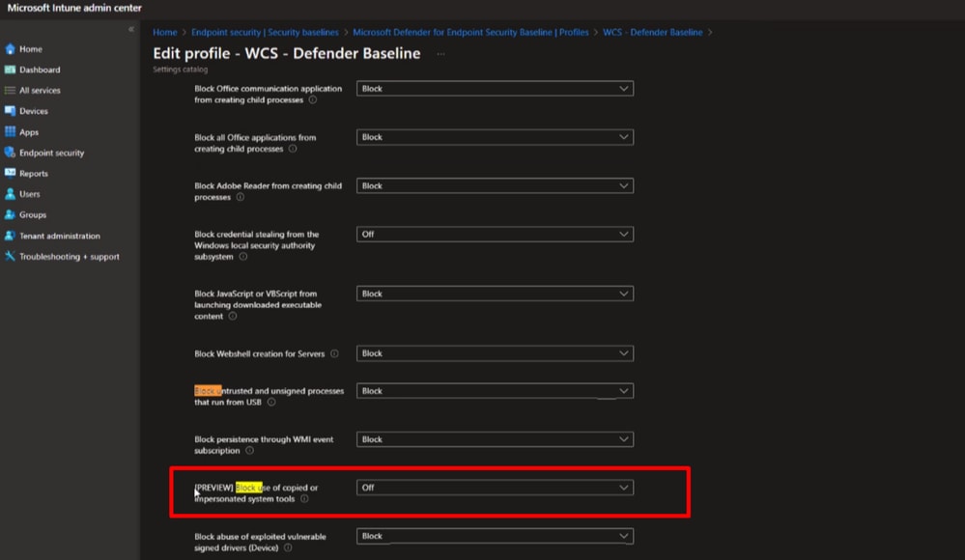Open dropdown for all Office applications child processes
Image resolution: width=965 pixels, height=560 pixels.
coord(495,137)
